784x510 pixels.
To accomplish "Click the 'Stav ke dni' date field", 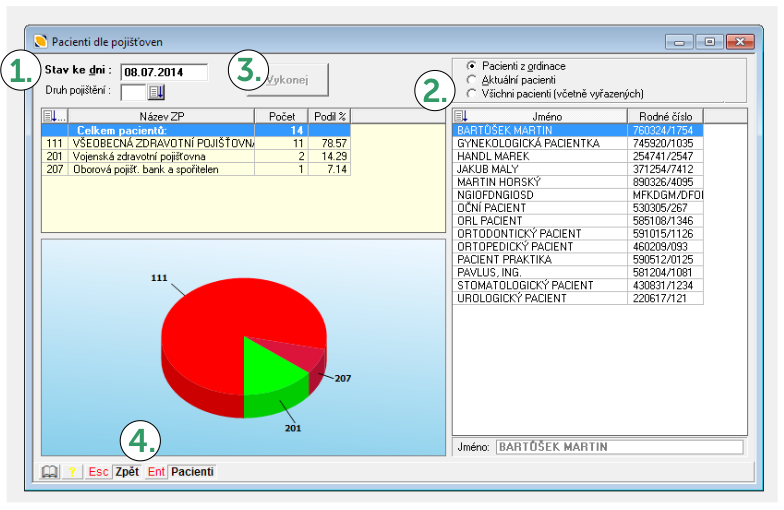I will pyautogui.click(x=163, y=72).
